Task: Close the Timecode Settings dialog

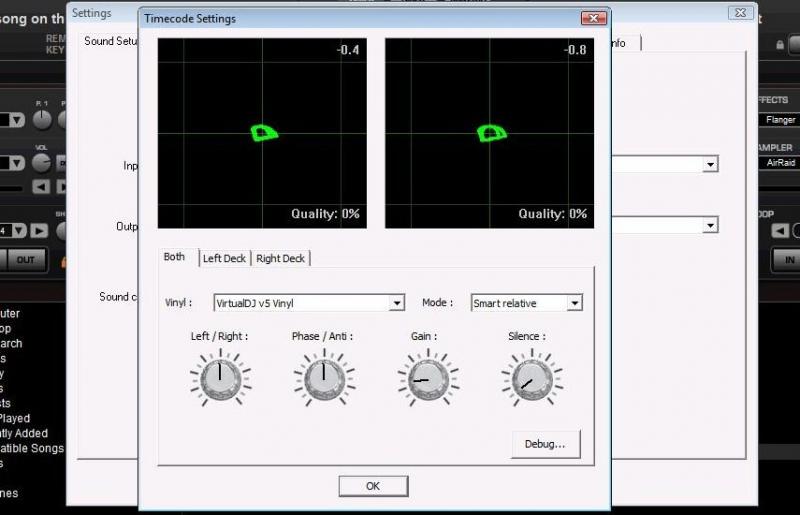Action: (594, 17)
